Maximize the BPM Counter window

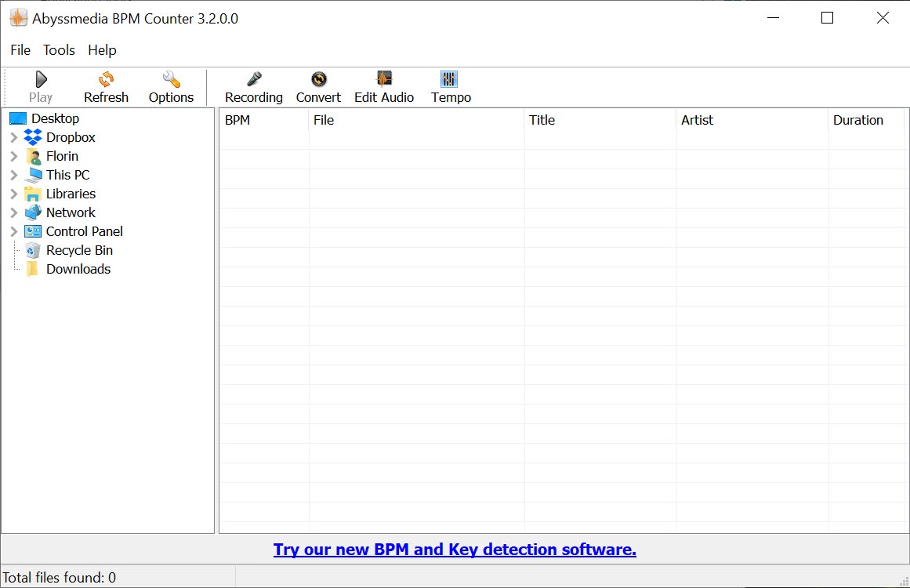coord(827,18)
